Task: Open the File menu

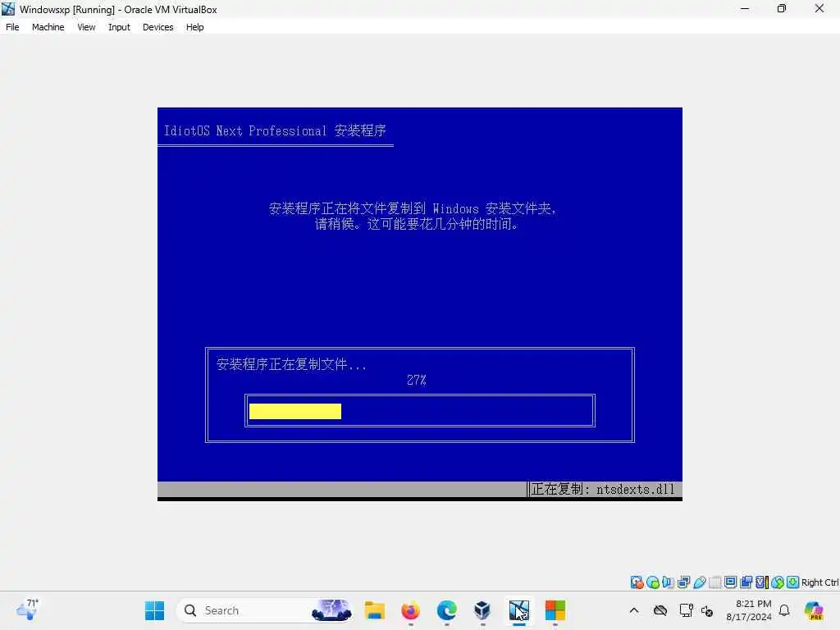Action: pyautogui.click(x=12, y=27)
